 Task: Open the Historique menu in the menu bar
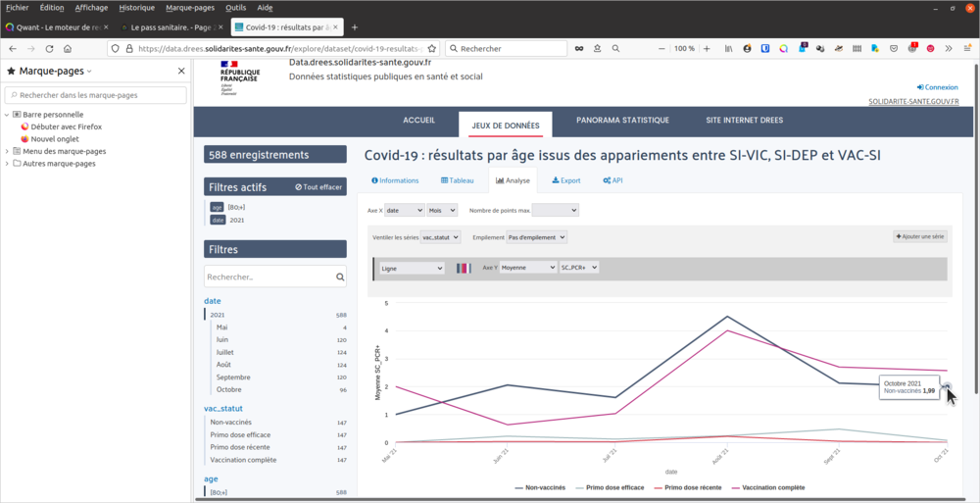(x=136, y=7)
